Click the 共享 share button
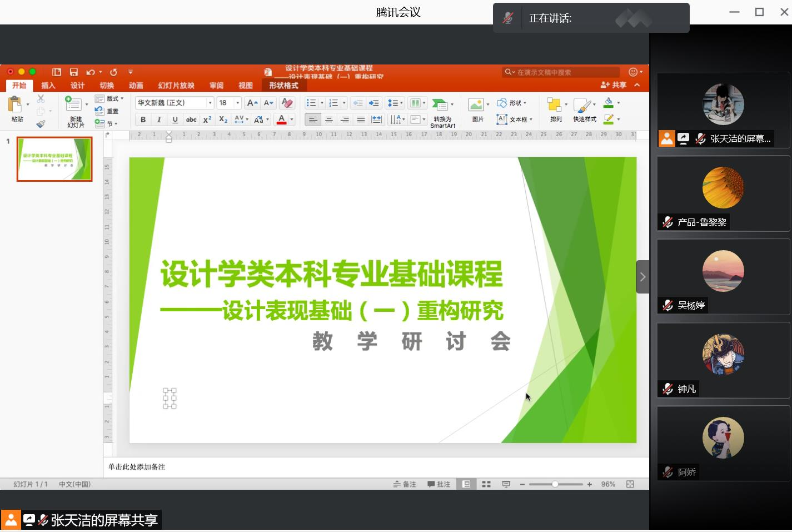The width and height of the screenshot is (792, 532). click(614, 85)
